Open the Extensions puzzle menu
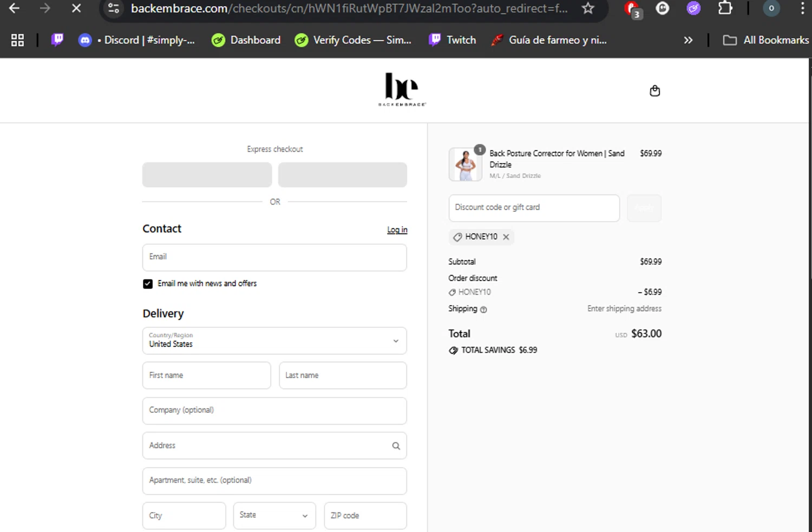 (x=725, y=8)
